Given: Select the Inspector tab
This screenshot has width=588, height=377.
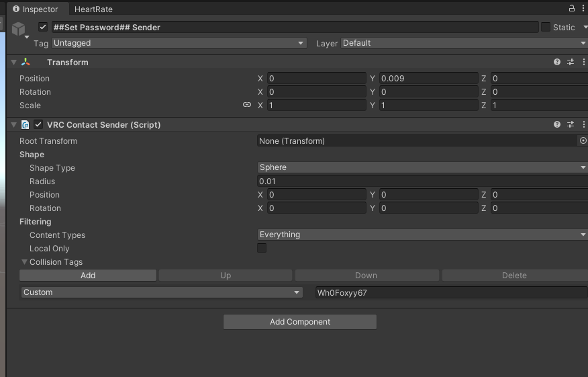Looking at the screenshot, I should click(36, 9).
